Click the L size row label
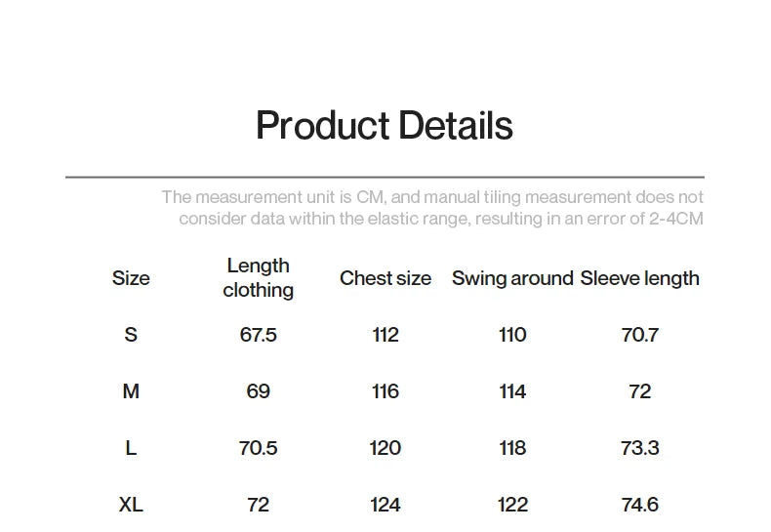 [131, 448]
